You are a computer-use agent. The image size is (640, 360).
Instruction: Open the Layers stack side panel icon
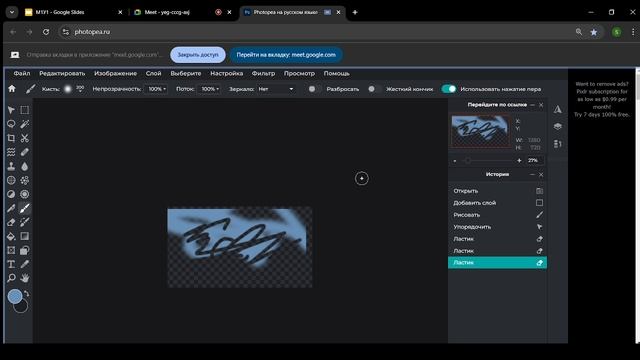point(558,126)
